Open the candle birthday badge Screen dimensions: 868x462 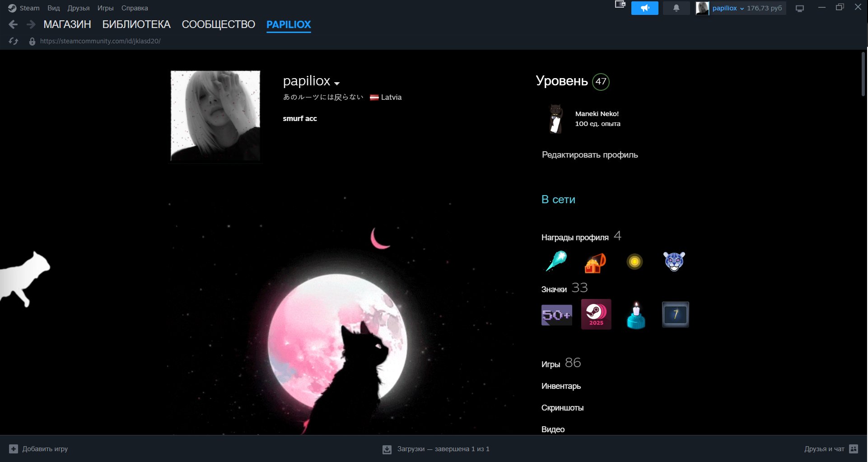(x=636, y=315)
